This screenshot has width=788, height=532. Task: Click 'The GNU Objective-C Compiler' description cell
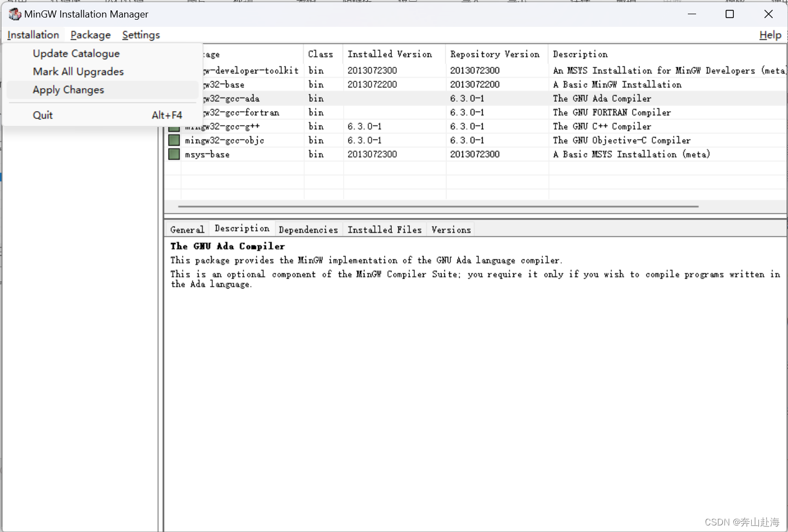(x=622, y=141)
